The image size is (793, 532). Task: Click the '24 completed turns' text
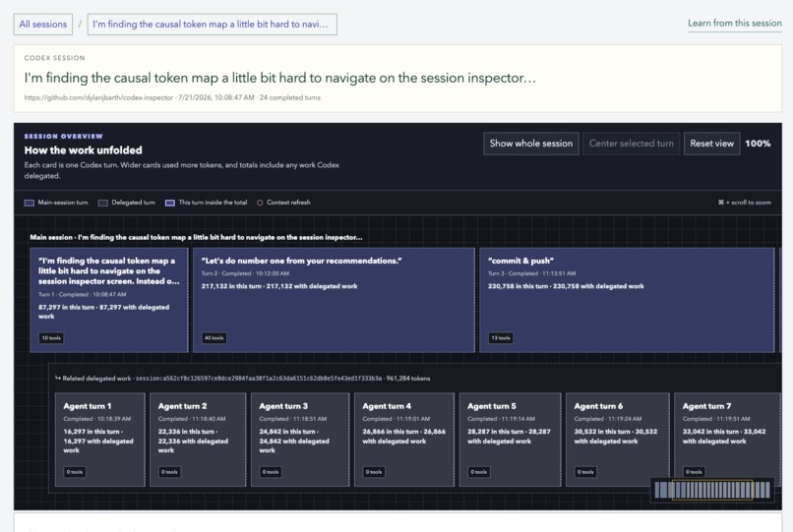point(290,97)
